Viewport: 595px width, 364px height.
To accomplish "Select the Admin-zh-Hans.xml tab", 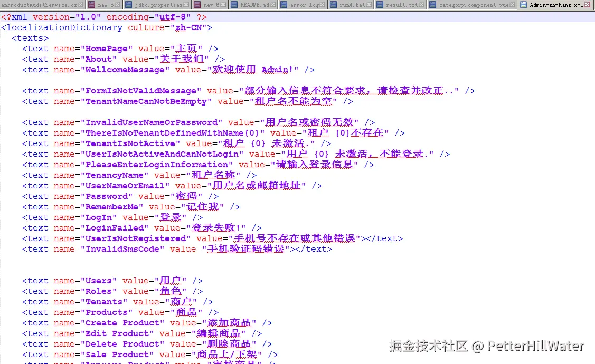I will coord(556,5).
